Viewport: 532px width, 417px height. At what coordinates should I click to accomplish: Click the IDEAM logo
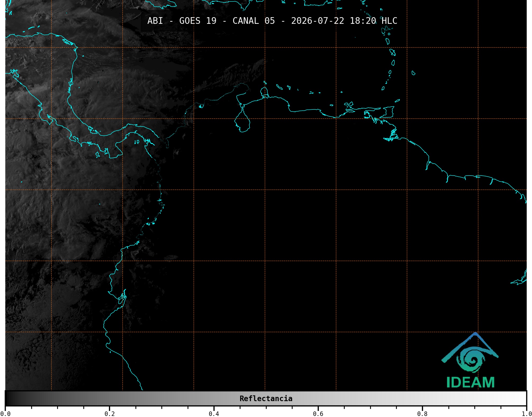[x=470, y=360]
